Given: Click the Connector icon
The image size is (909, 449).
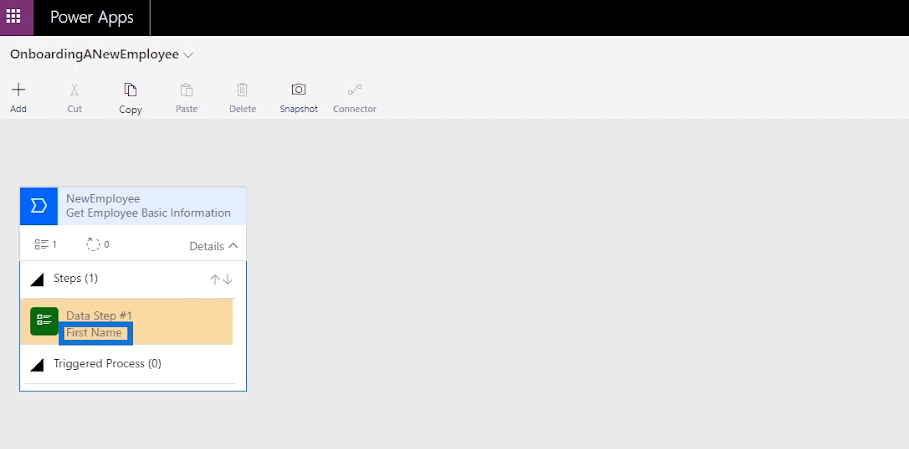Looking at the screenshot, I should pos(354,90).
